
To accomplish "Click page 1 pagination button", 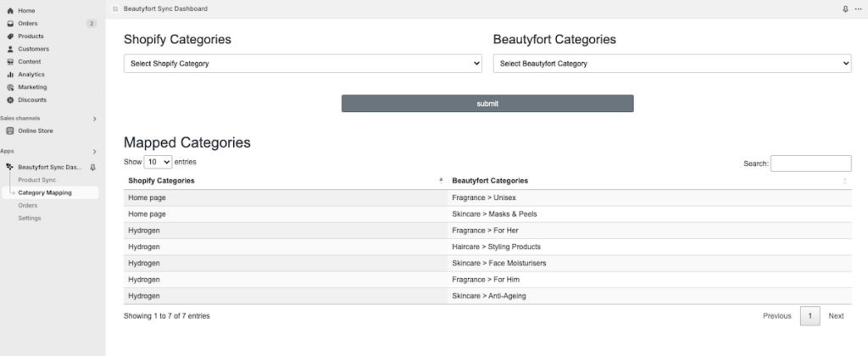I will click(810, 316).
